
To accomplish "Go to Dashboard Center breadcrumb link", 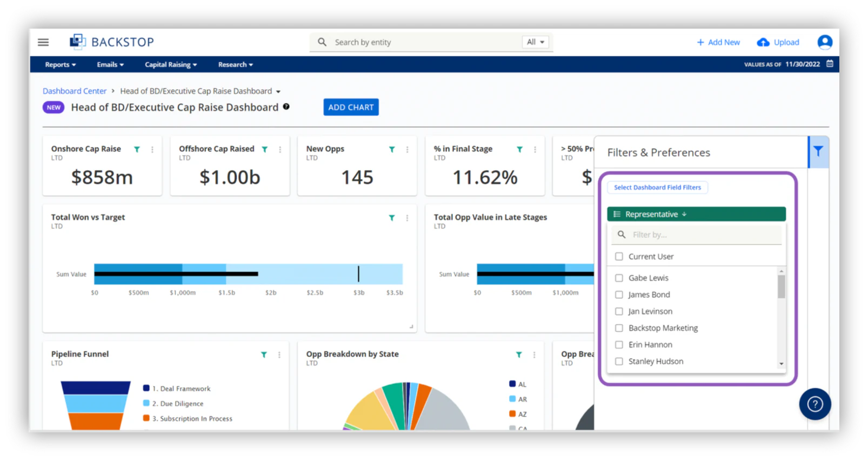I will pos(75,91).
